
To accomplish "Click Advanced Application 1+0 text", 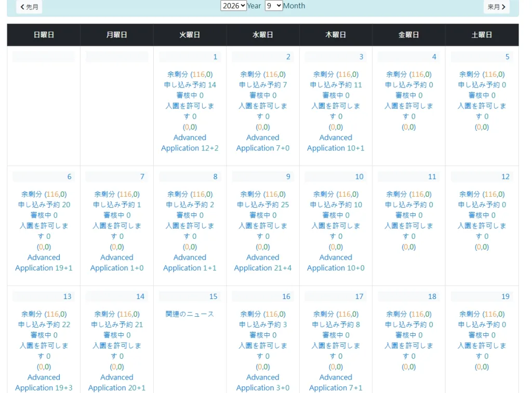I will coord(117,263).
